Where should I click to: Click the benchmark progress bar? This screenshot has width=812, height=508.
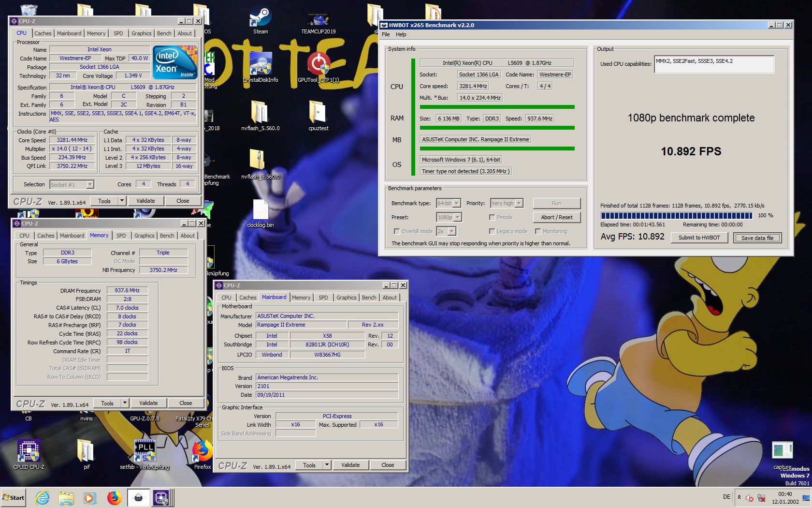[x=676, y=215]
